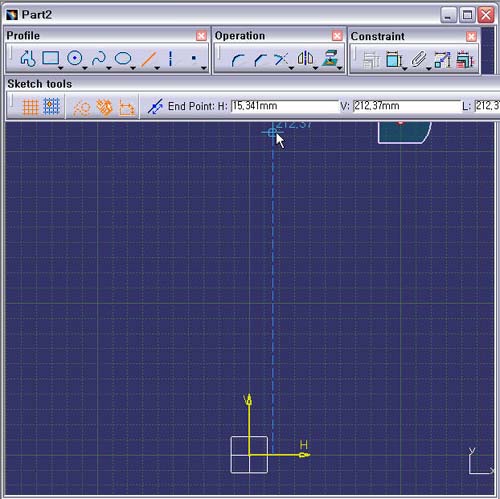Close the Profile toolbar

coord(201,36)
